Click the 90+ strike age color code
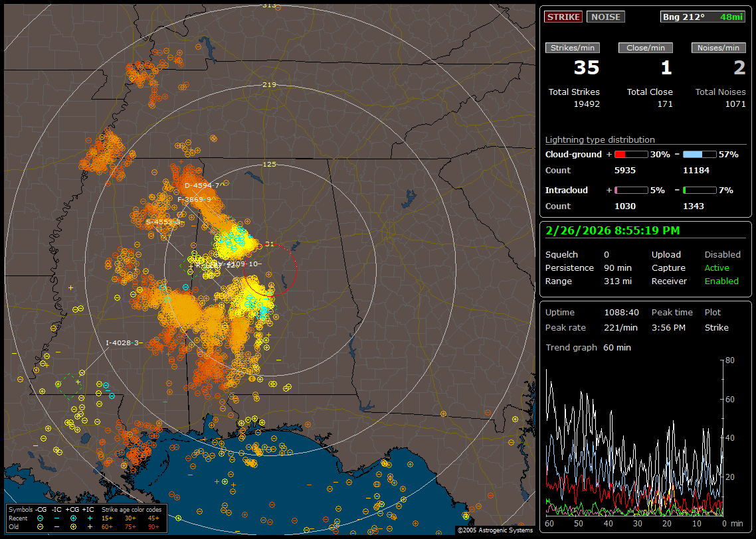Screen dimensions: 756x539 (153, 526)
